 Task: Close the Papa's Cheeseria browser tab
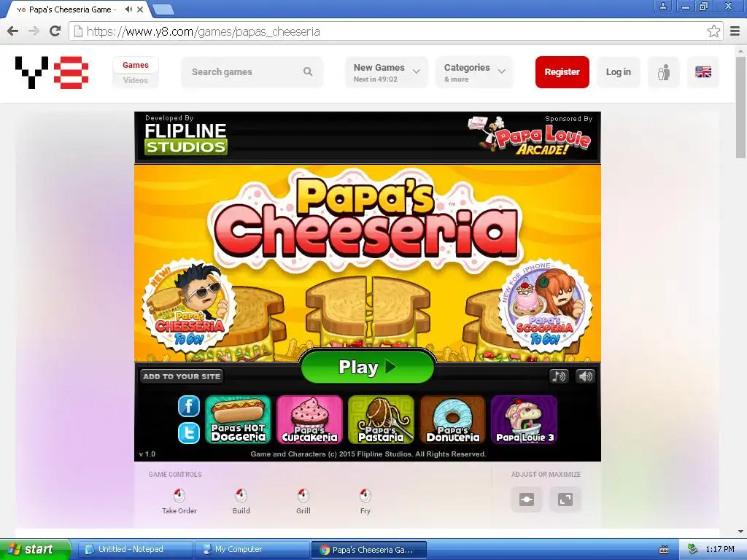click(x=140, y=9)
